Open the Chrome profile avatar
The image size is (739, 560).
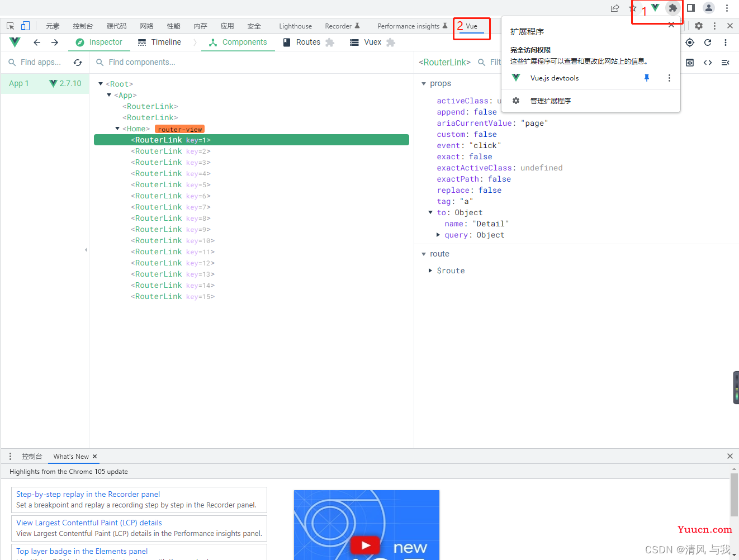(x=709, y=8)
